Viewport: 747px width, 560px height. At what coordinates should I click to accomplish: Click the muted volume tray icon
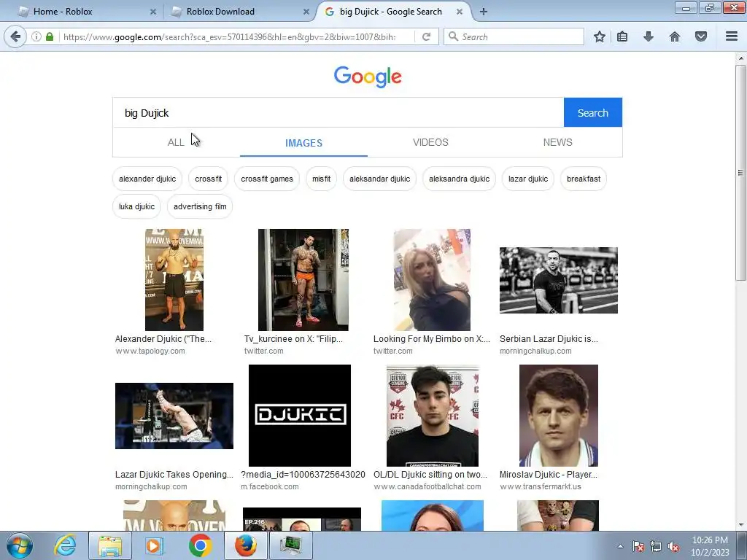tap(673, 547)
